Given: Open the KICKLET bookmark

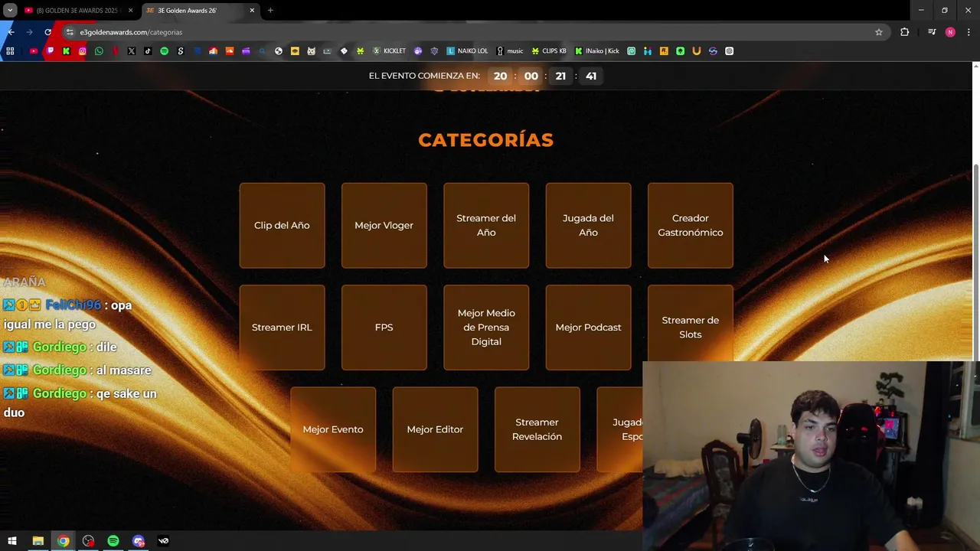Looking at the screenshot, I should (389, 51).
